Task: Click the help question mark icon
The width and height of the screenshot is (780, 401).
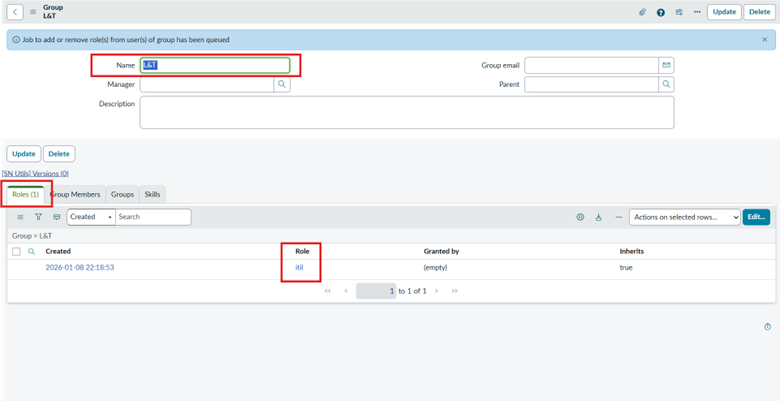Action: [x=661, y=12]
